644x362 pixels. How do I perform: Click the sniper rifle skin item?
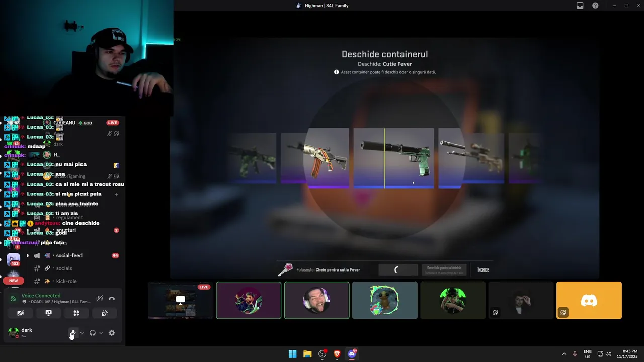471,157
